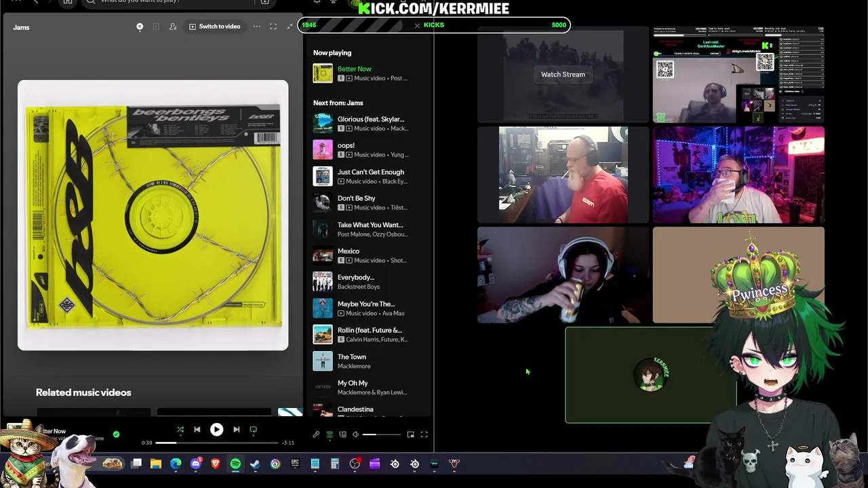The width and height of the screenshot is (868, 488).
Task: Open Microsoft Edge from the taskbar
Action: coord(176,464)
